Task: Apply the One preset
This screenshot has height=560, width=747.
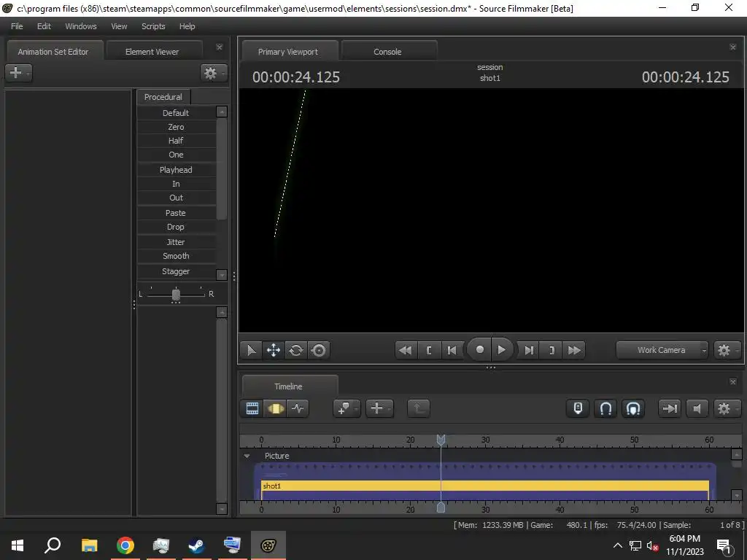Action: 177,155
